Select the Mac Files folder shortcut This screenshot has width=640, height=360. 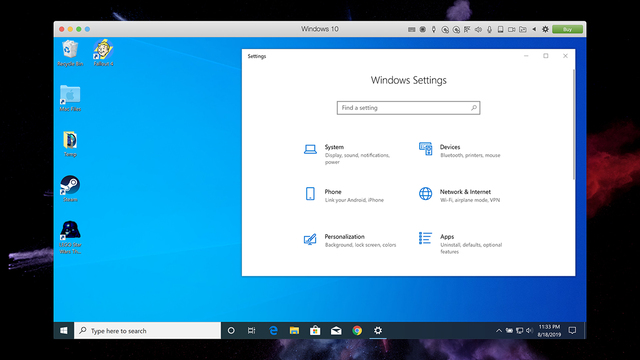[x=70, y=98]
